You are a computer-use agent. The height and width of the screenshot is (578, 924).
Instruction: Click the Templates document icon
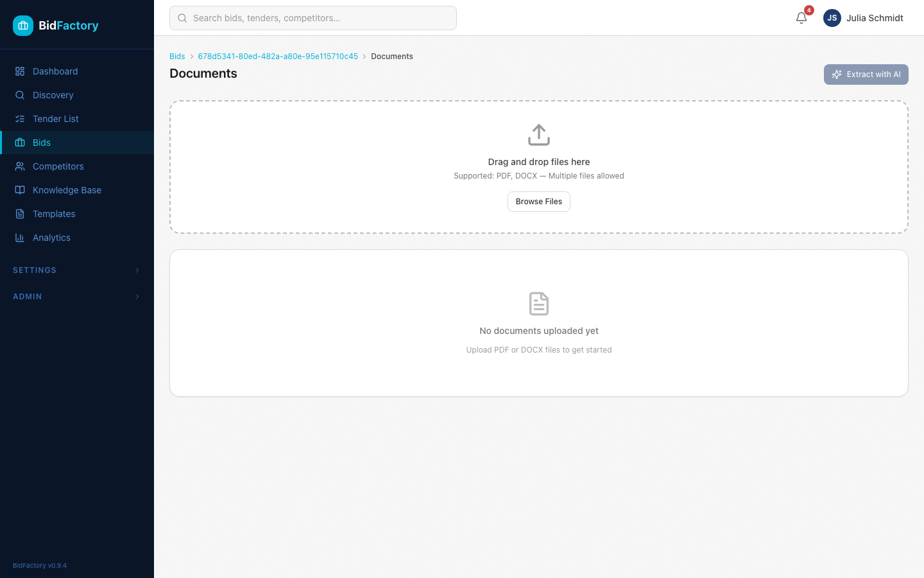(20, 214)
